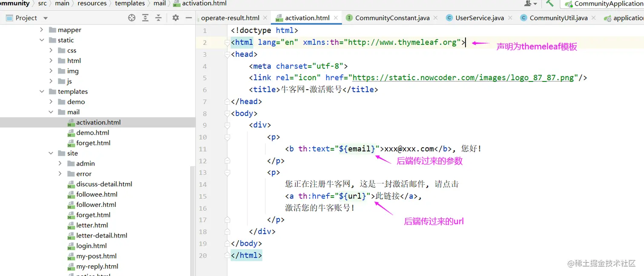The image size is (644, 276).
Task: Fold the head tag on line 3
Action: (227, 54)
